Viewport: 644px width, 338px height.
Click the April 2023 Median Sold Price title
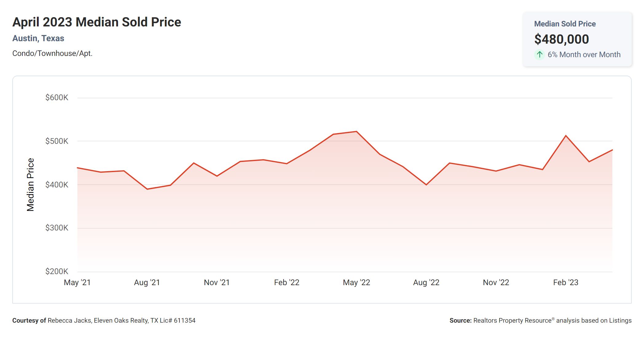pyautogui.click(x=97, y=22)
